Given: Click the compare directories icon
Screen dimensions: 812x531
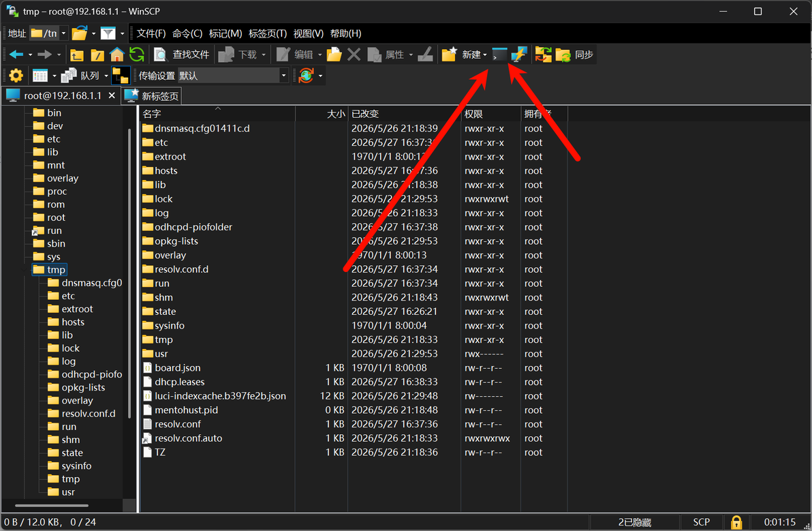Looking at the screenshot, I should point(543,55).
